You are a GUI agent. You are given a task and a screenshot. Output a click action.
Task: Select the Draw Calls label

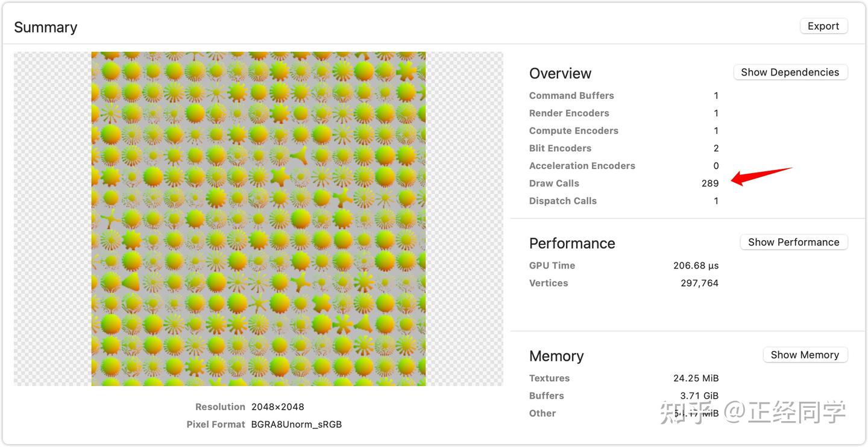coord(554,183)
